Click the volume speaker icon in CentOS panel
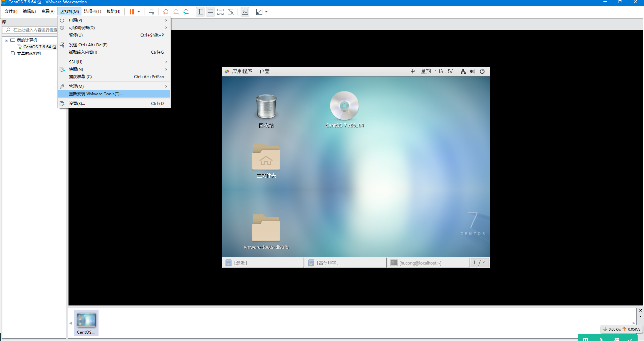This screenshot has width=644, height=341. 472,71
